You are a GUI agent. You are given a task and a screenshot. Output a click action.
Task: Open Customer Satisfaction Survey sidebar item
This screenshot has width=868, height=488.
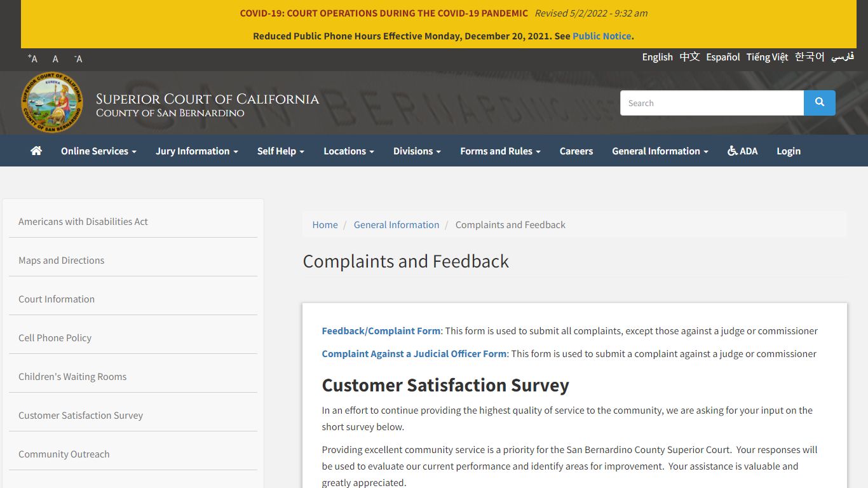pos(133,415)
